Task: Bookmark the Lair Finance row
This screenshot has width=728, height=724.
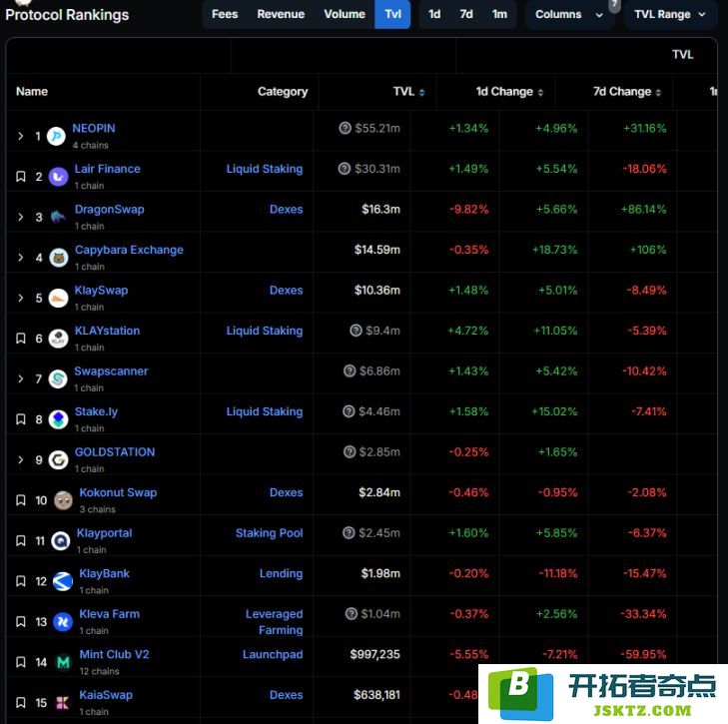Action: [20, 177]
